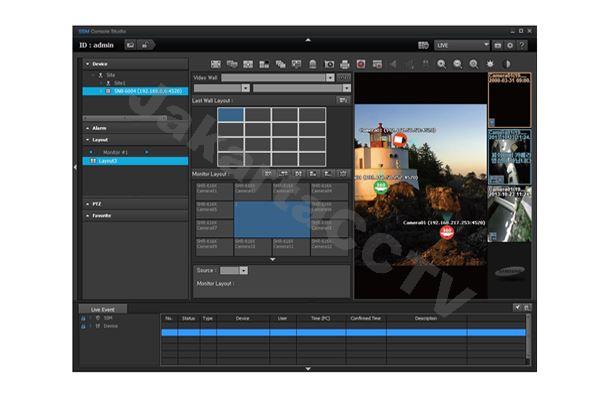Toggle the lock icon beside Device event filter

pyautogui.click(x=84, y=326)
